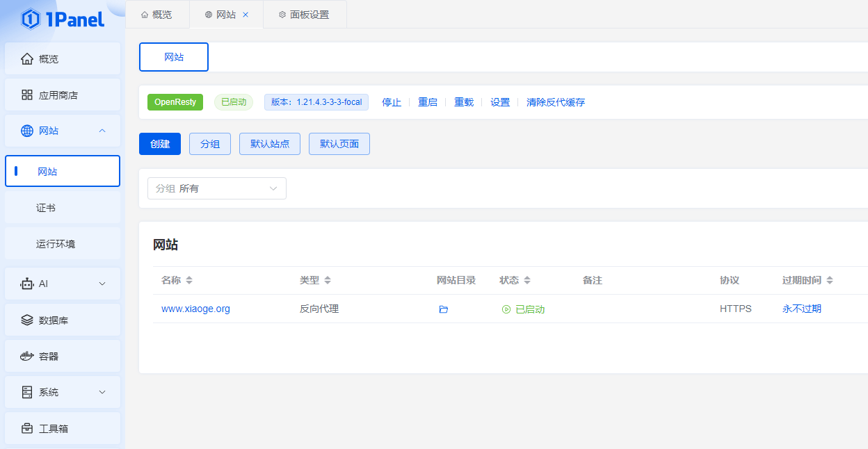Expand the AI sidebar menu chevron
Screen dimensions: 868x449
[x=102, y=284]
